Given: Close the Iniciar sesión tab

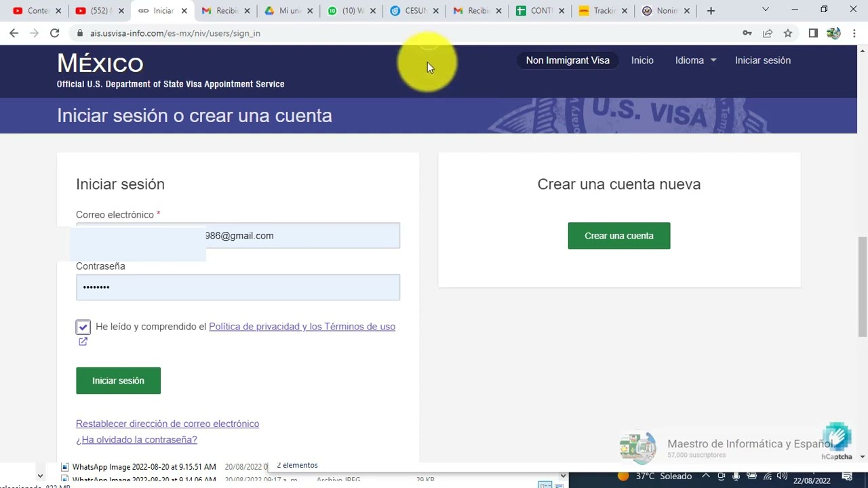Looking at the screenshot, I should (184, 11).
